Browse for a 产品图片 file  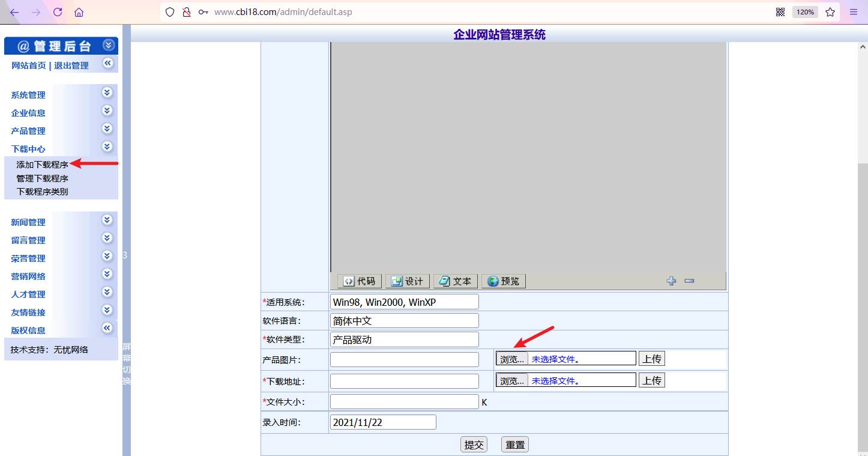[511, 359]
